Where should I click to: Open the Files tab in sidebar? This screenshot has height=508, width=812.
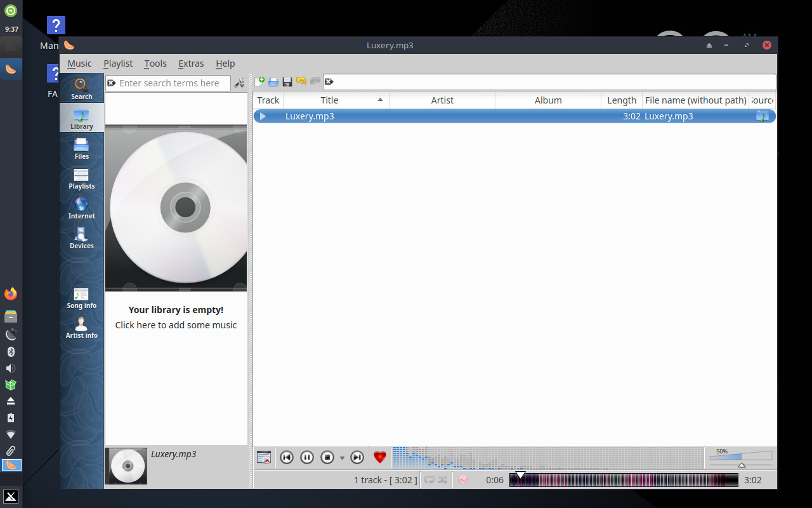tap(81, 149)
